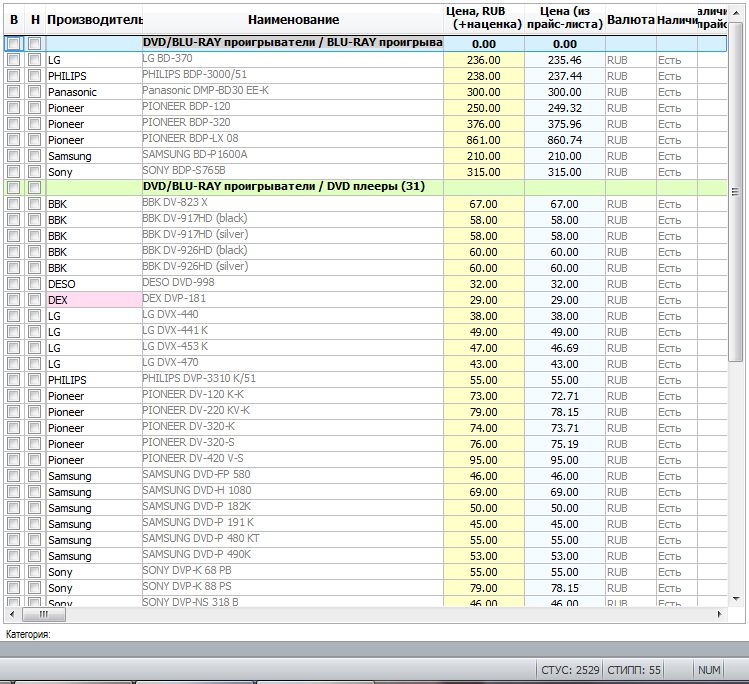Check H box for LG DVX-470
Viewport: 749px width, 684px height.
point(34,364)
